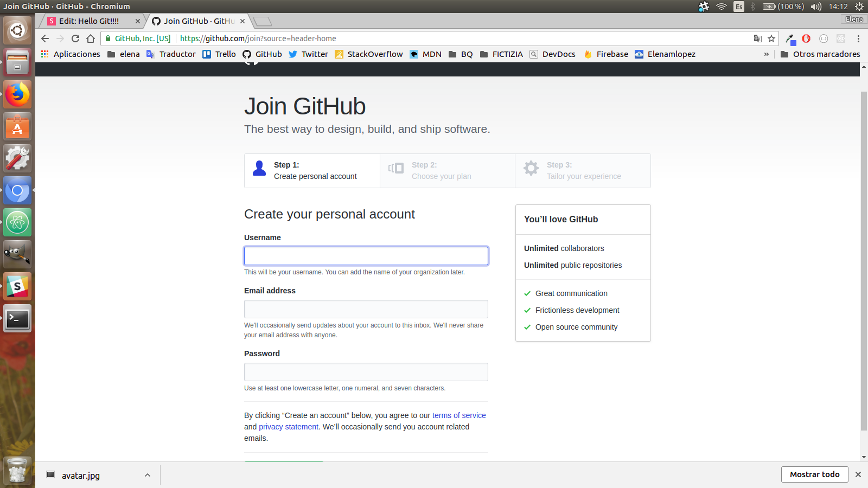
Task: Open the terms of service link
Action: pyautogui.click(x=459, y=415)
